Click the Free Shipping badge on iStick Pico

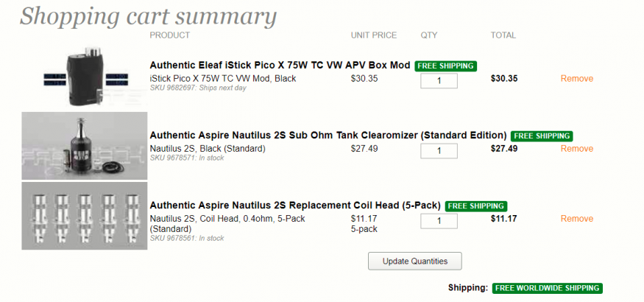(445, 66)
